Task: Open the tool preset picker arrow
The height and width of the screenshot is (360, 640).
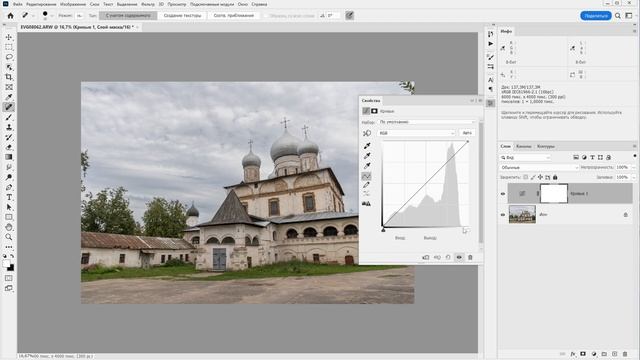Action: [x=33, y=16]
